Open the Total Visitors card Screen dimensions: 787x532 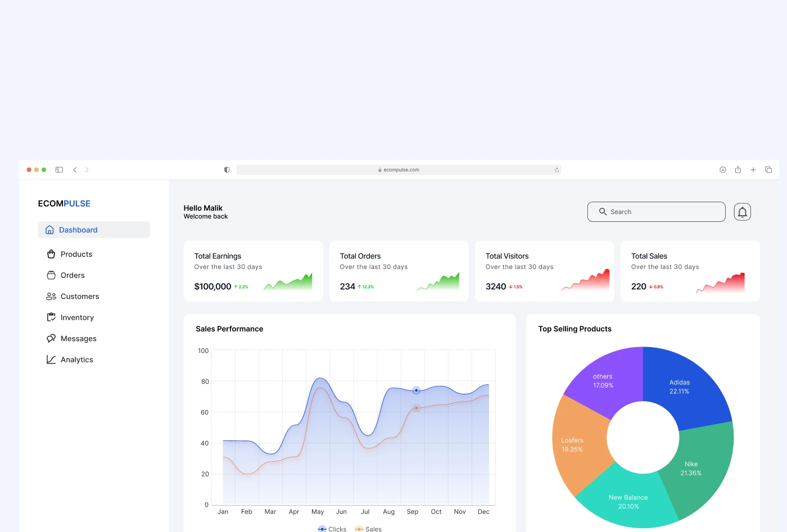tap(545, 271)
